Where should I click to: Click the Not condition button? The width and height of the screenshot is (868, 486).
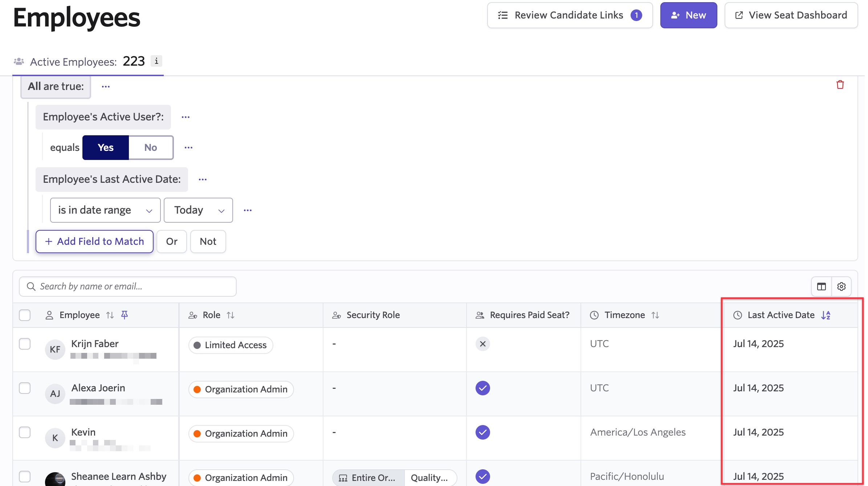[208, 242]
